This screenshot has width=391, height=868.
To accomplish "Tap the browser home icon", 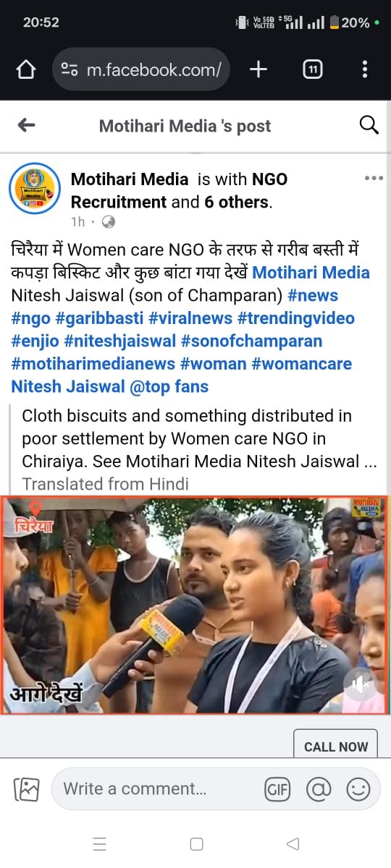I will 25,69.
